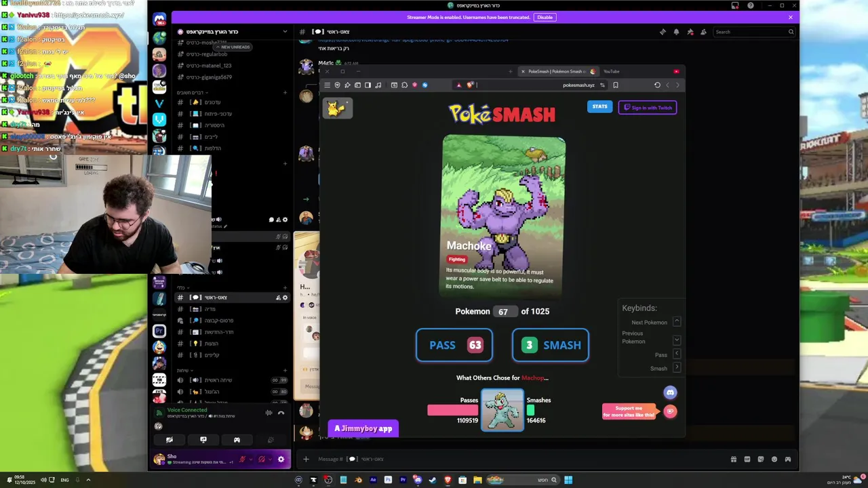Click the browser sidebar panel icon
The image size is (868, 488).
(x=368, y=85)
